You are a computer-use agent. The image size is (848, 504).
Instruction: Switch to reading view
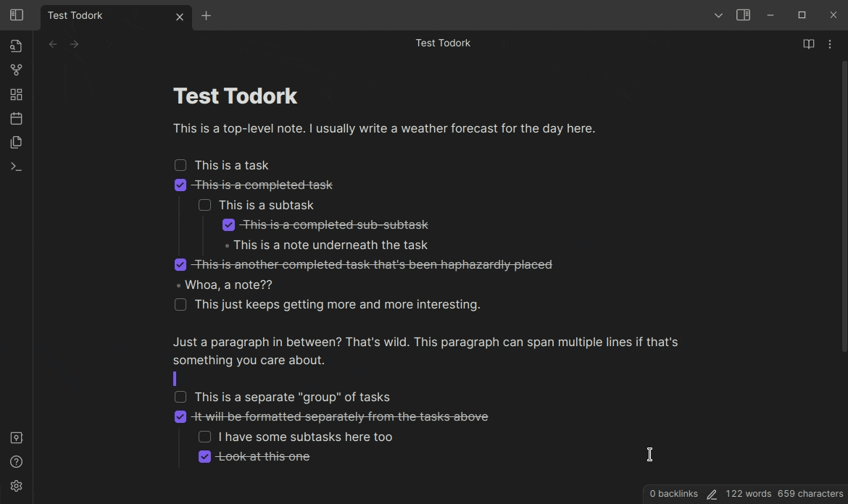click(808, 44)
